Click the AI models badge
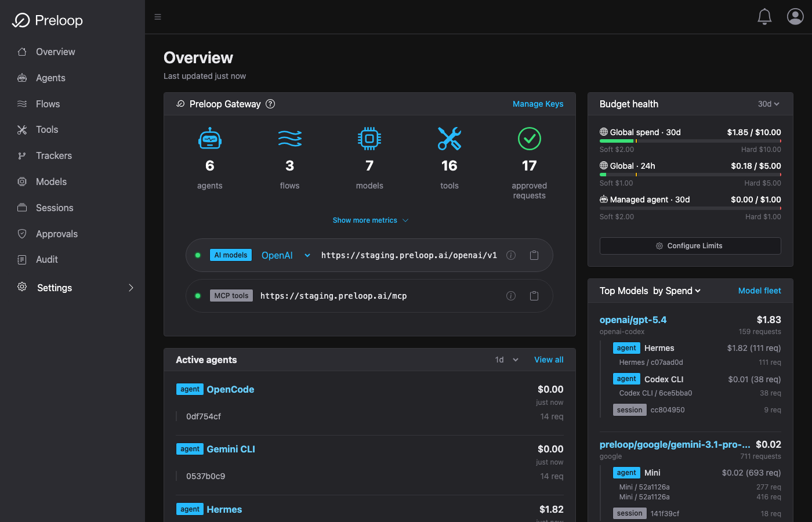 click(231, 255)
